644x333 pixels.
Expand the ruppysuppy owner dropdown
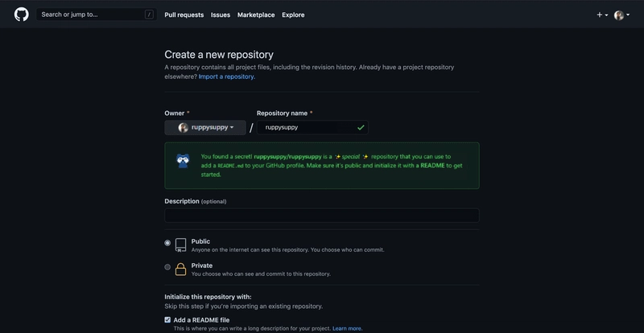click(x=205, y=128)
